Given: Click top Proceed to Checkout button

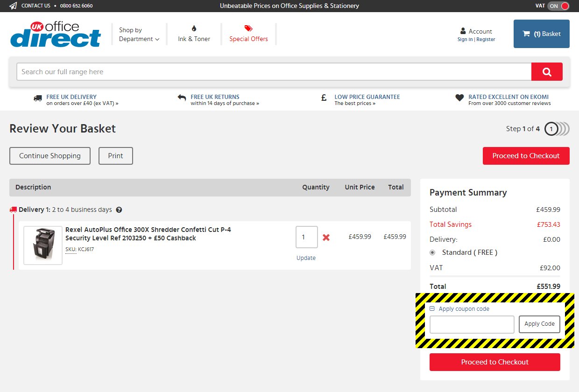Looking at the screenshot, I should pyautogui.click(x=526, y=156).
